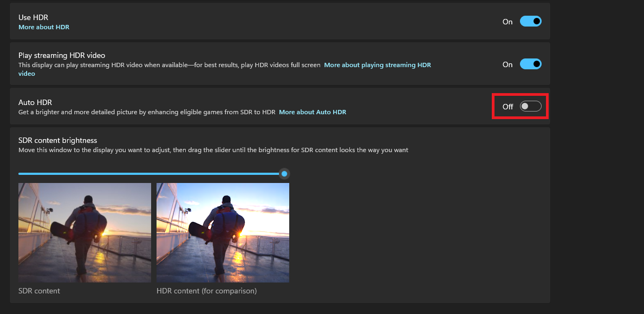Open More about playing streaming HDR video
The width and height of the screenshot is (644, 314).
click(377, 64)
